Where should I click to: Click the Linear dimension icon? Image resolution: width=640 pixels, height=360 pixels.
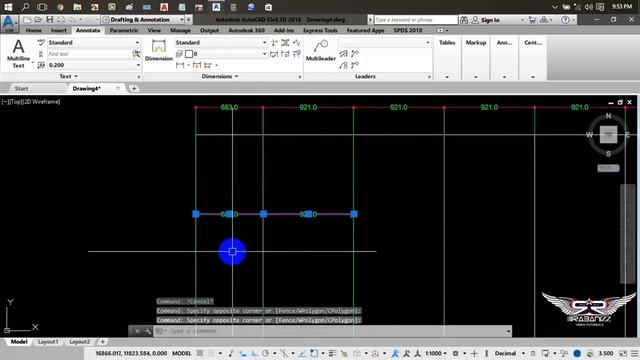pos(180,65)
